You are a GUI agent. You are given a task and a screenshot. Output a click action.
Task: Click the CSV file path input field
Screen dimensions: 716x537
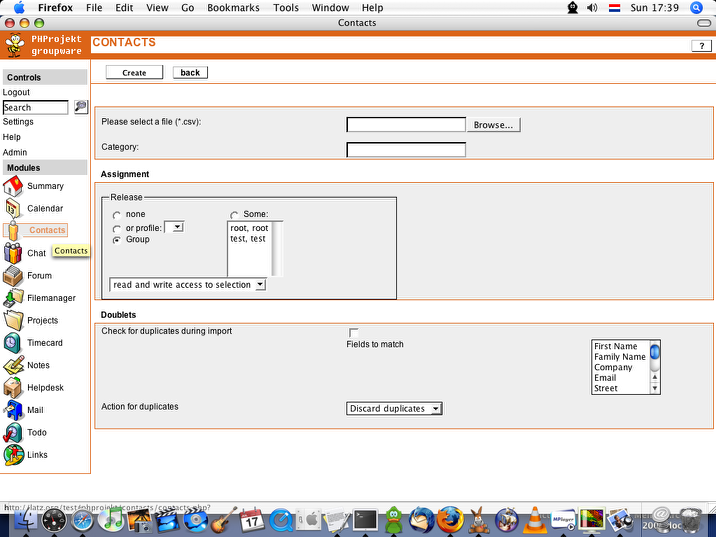(406, 125)
